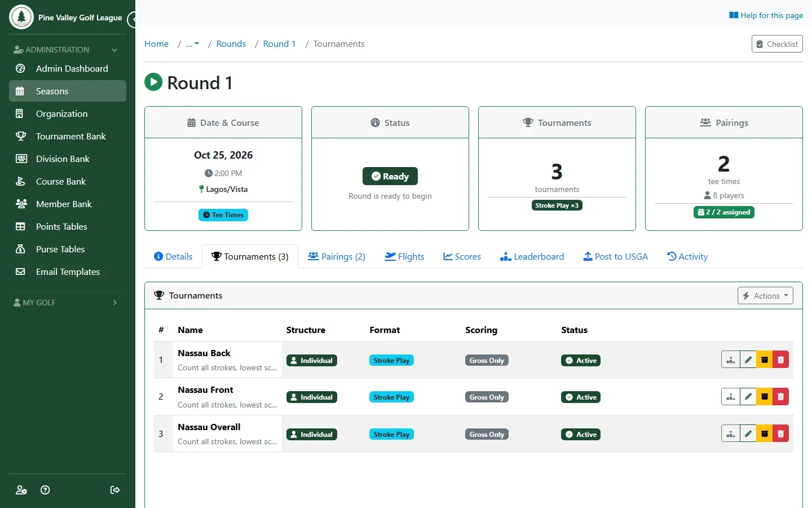
Task: Archive the Nassau Back tournament
Action: [765, 360]
